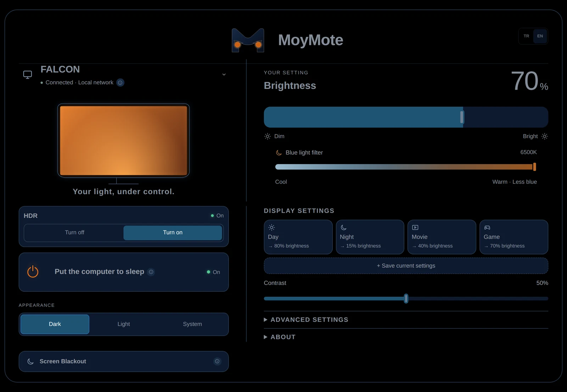This screenshot has height=392, width=567.
Task: Click the Bright sun icon
Action: pos(545,136)
